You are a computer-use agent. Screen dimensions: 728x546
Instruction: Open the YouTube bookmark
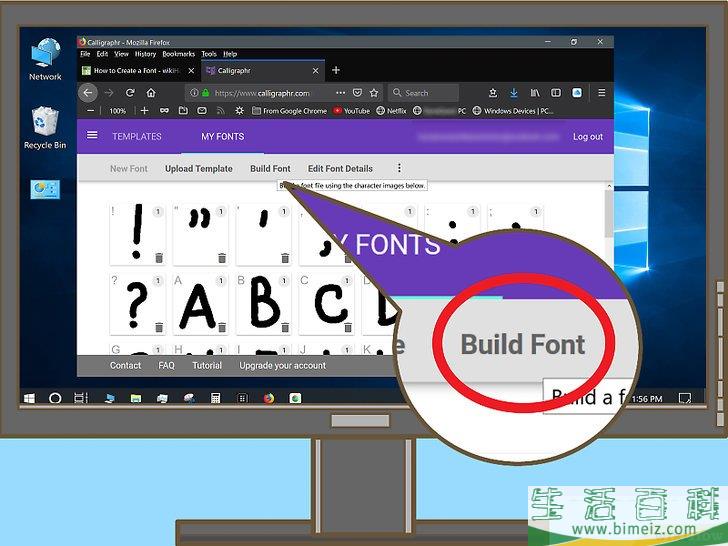[352, 111]
